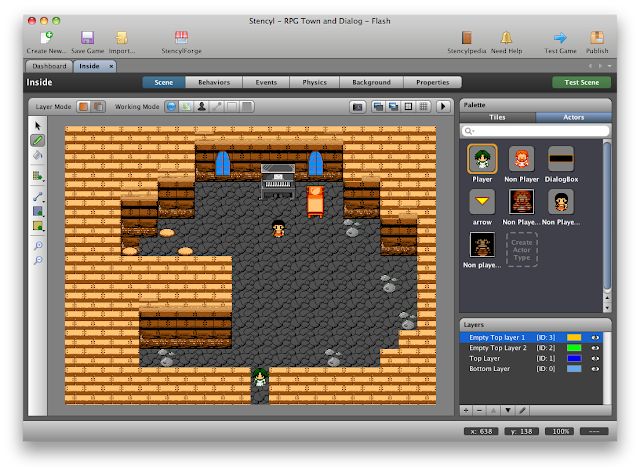This screenshot has width=640, height=473.
Task: Remove layer with minus button
Action: pos(480,411)
